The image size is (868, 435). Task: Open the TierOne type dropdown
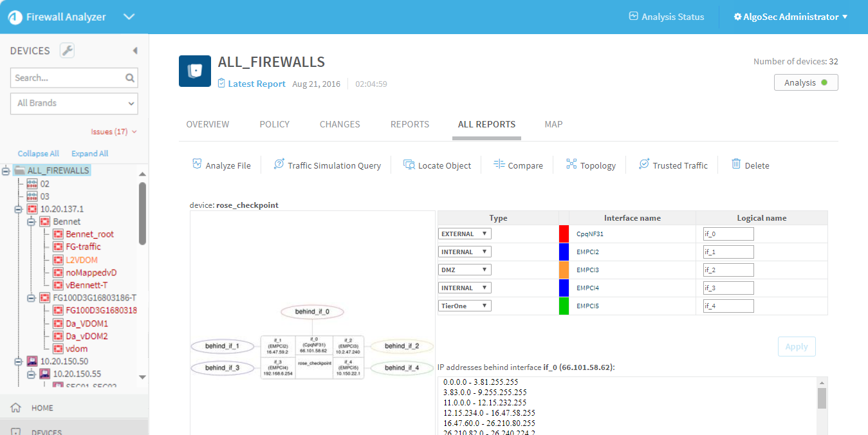click(x=465, y=306)
